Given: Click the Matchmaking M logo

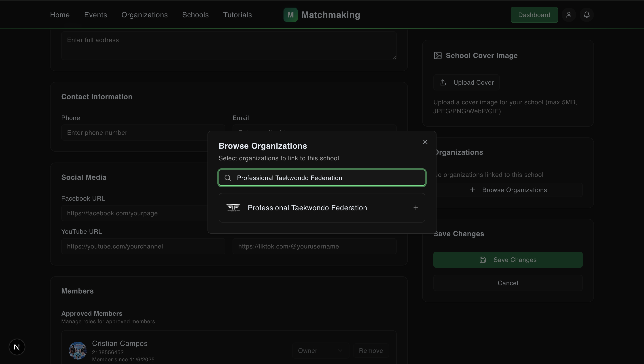Looking at the screenshot, I should click(290, 15).
